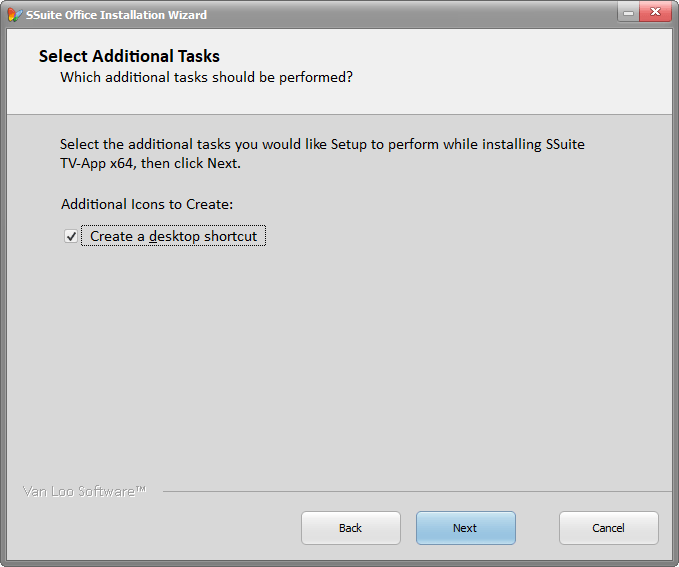Click the SSuite app icon in title bar
Image resolution: width=679 pixels, height=567 pixels.
pyautogui.click(x=15, y=15)
